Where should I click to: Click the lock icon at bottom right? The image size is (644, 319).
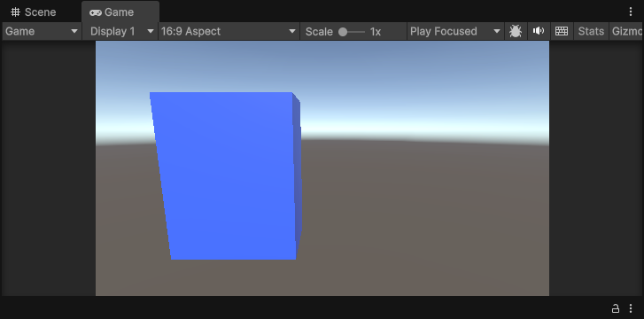tap(616, 307)
